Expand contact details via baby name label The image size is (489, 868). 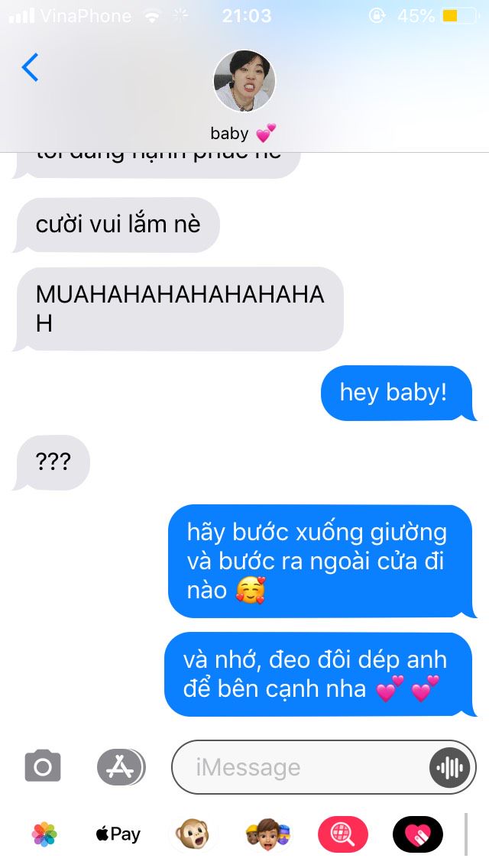pos(242,134)
